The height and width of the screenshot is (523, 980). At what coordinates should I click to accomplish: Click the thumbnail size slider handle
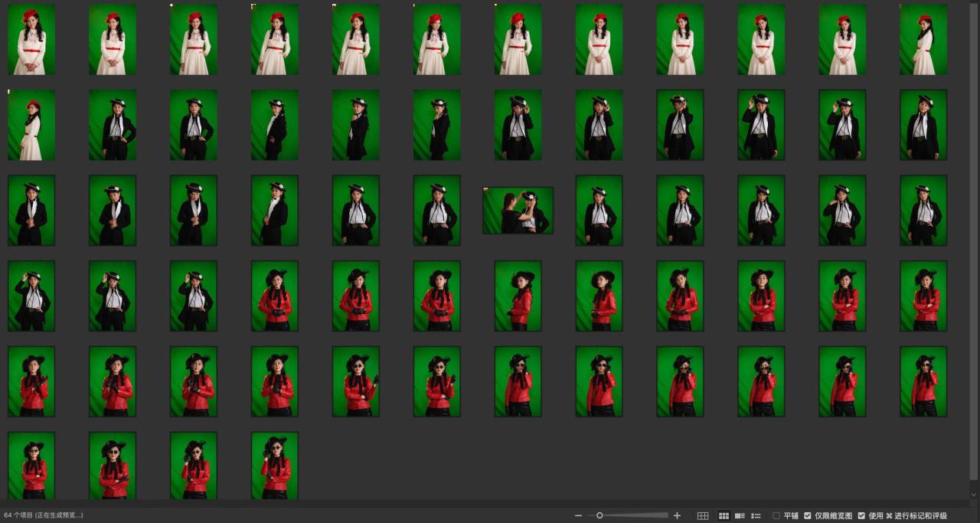click(x=599, y=515)
